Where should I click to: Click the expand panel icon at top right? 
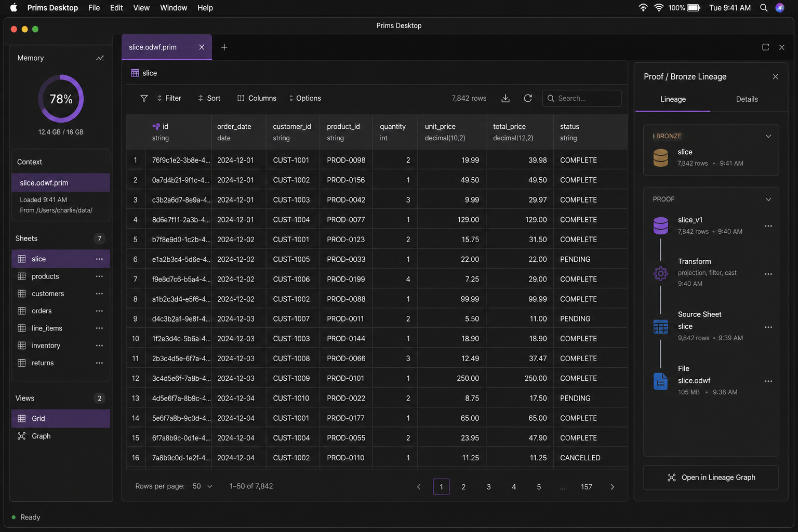765,47
